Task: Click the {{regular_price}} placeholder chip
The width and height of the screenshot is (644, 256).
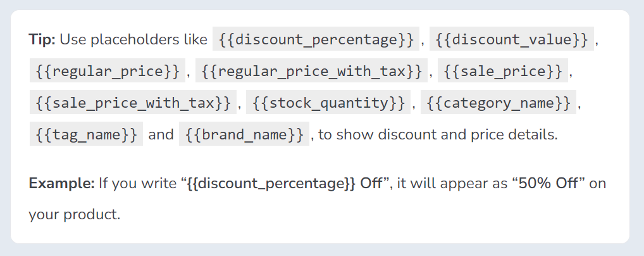Action: tap(107, 71)
